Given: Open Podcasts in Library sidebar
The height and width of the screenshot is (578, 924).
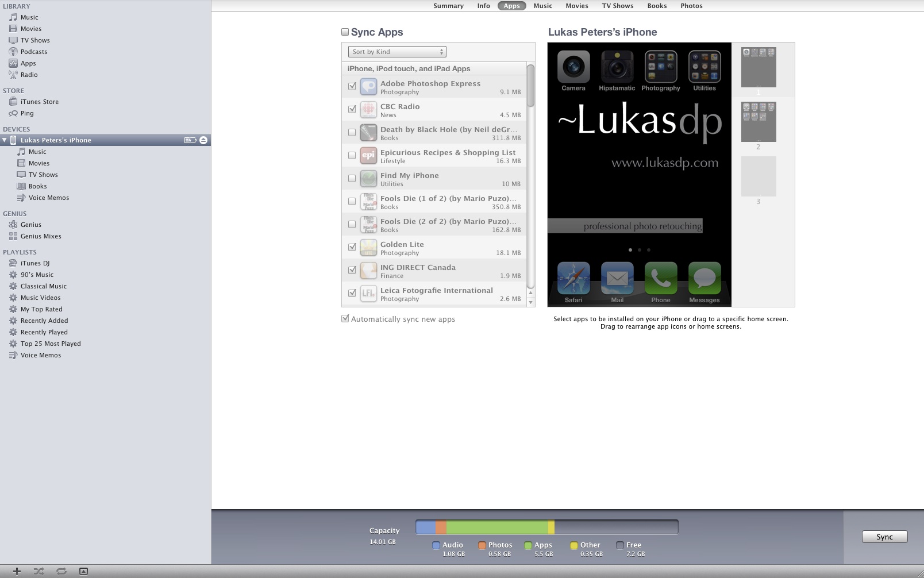Looking at the screenshot, I should click(x=34, y=52).
